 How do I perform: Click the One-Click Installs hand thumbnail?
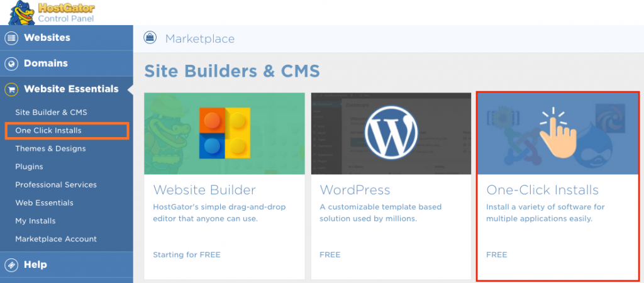pos(558,133)
